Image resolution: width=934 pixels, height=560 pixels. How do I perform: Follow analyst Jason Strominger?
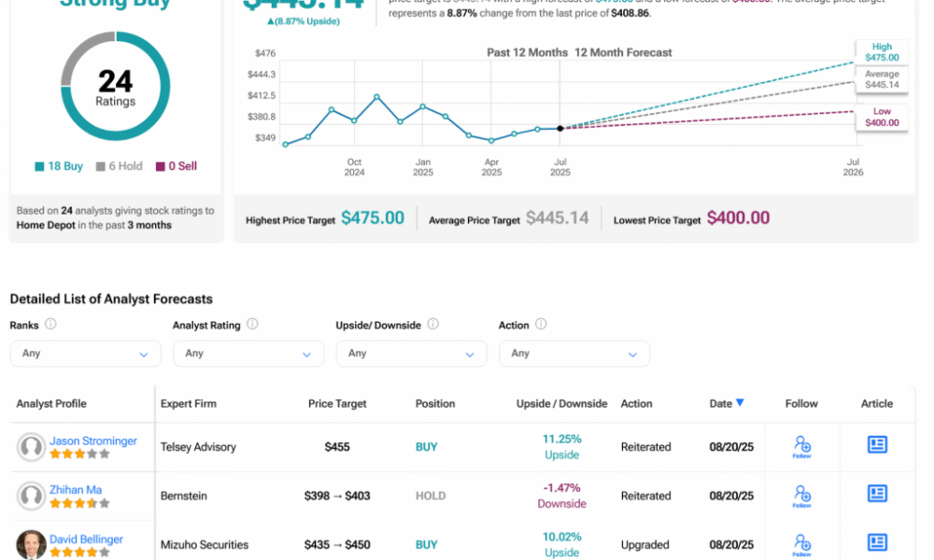801,446
